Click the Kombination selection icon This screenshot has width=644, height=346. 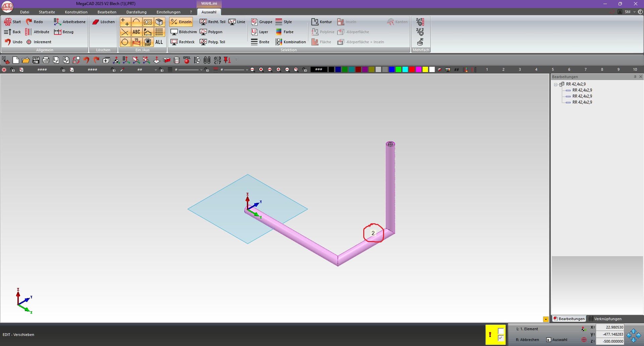[x=279, y=42]
